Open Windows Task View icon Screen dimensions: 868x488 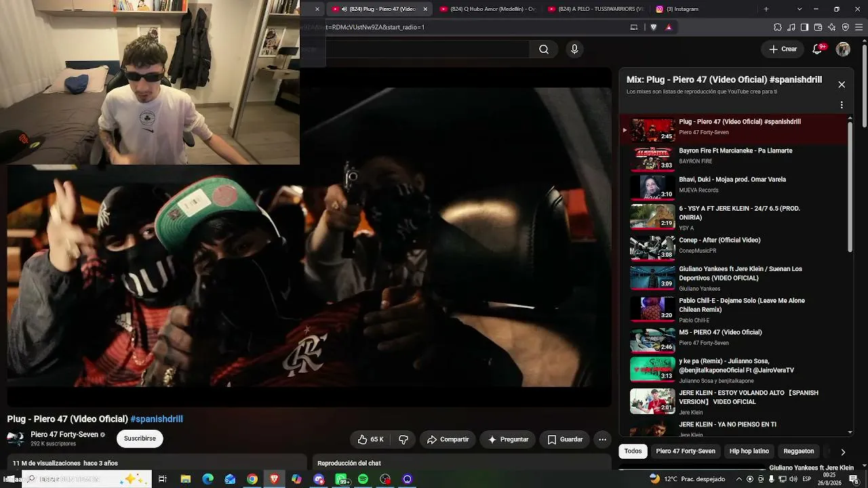(x=163, y=479)
